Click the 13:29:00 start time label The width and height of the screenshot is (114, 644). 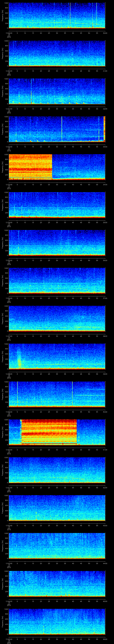click(9, 33)
